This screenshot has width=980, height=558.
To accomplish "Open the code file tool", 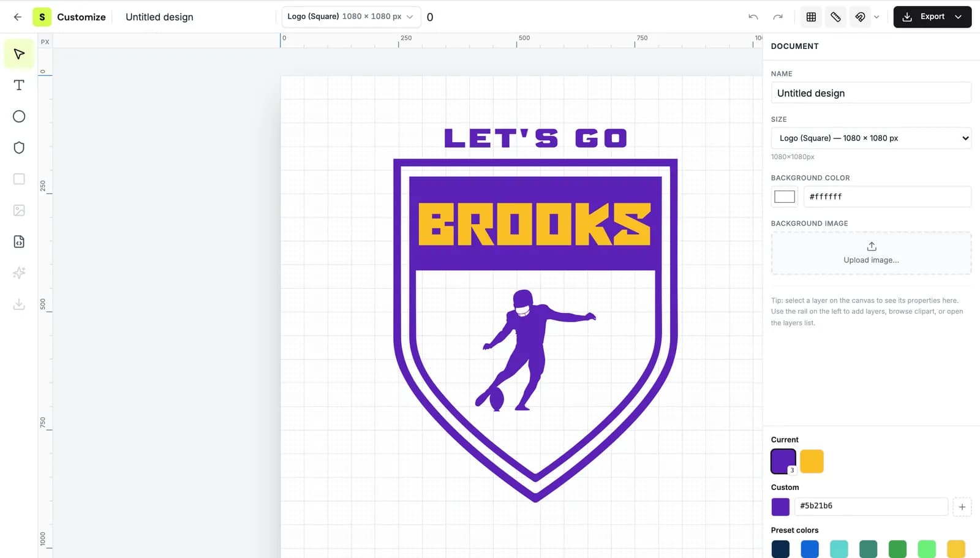I will (x=19, y=241).
